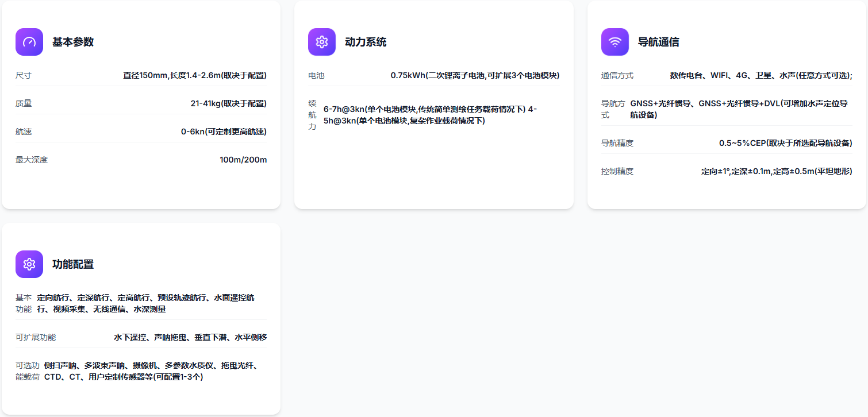Image resolution: width=868 pixels, height=417 pixels.
Task: Click the 21-41kg mass value text
Action: pyautogui.click(x=228, y=103)
